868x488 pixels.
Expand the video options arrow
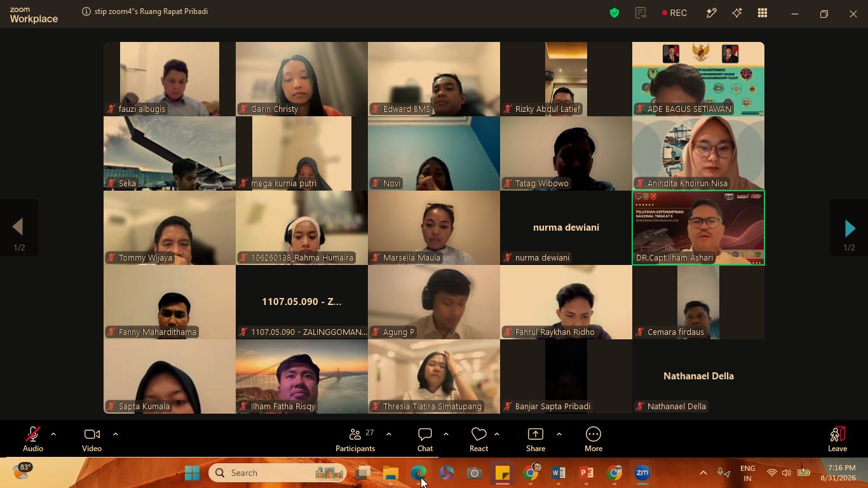tap(116, 434)
